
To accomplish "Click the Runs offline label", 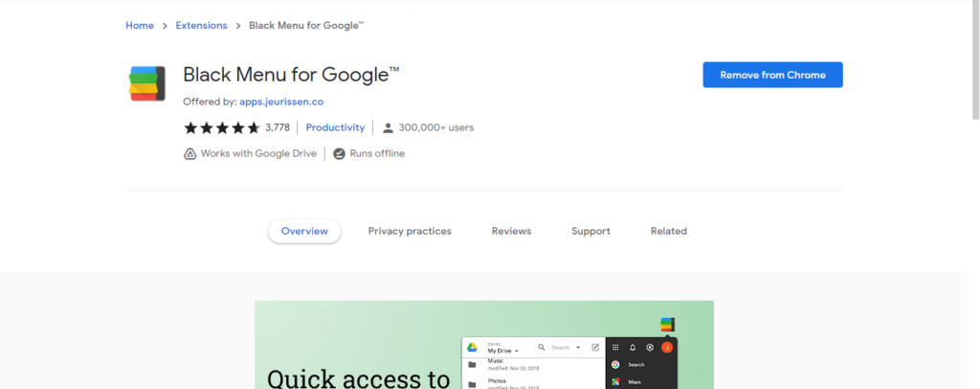I will click(377, 153).
